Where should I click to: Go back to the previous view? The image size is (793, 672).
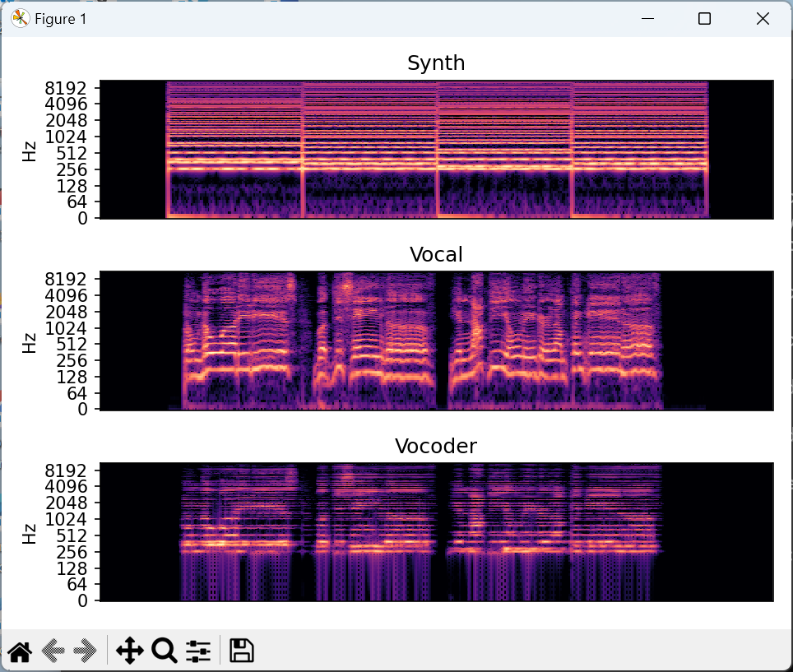coord(53,651)
